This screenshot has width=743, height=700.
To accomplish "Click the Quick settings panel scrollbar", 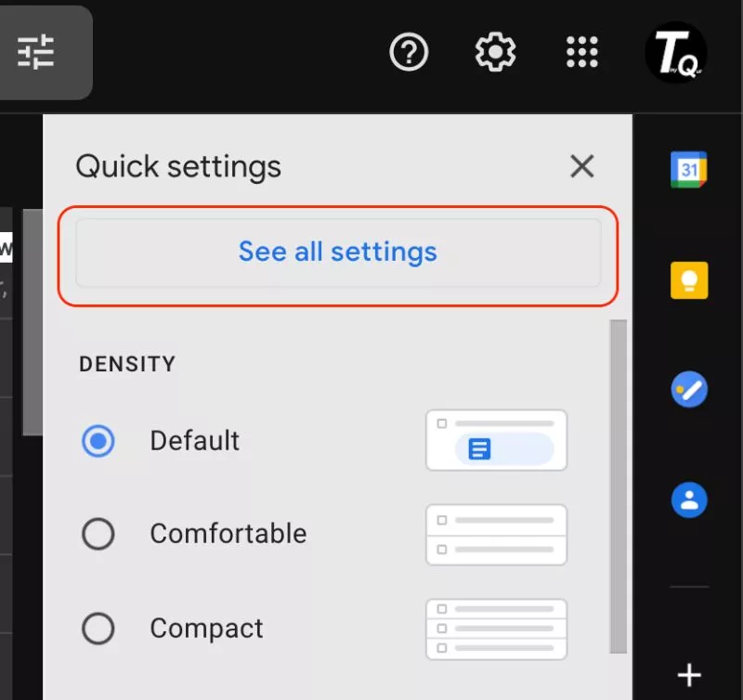I will click(x=619, y=486).
